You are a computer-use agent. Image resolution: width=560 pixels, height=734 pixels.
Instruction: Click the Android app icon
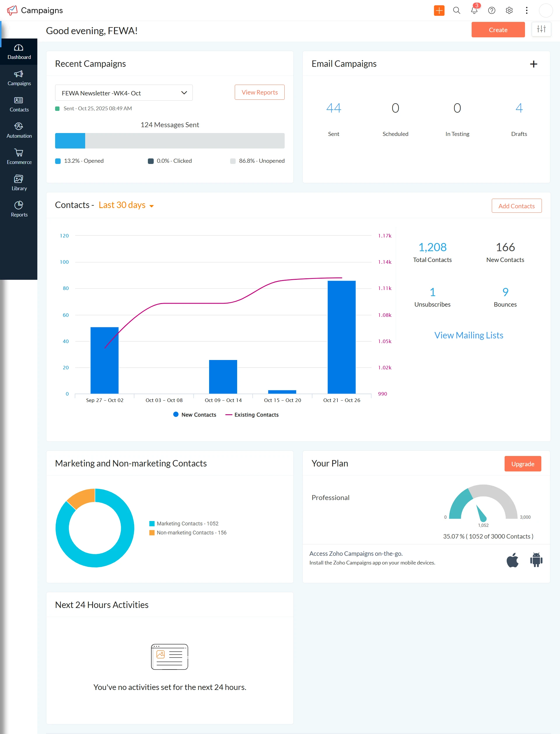536,560
